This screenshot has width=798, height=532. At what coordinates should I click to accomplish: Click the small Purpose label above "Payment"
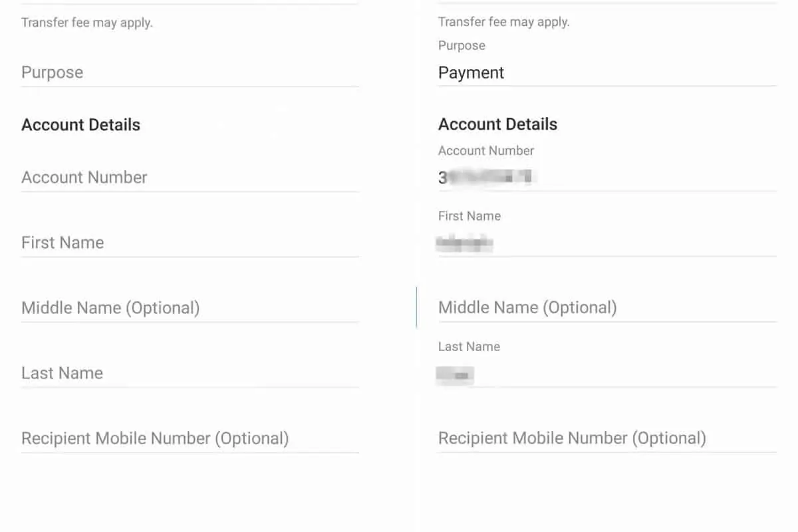tap(462, 46)
